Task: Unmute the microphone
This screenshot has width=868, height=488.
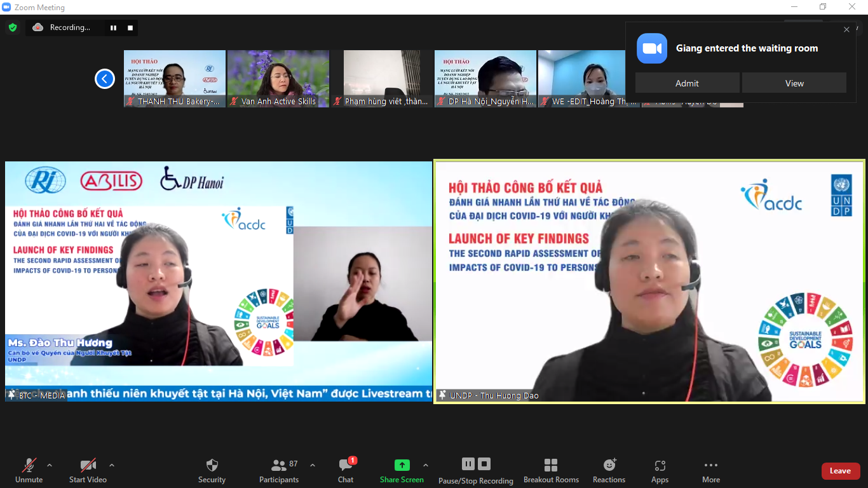Action: pyautogui.click(x=29, y=471)
